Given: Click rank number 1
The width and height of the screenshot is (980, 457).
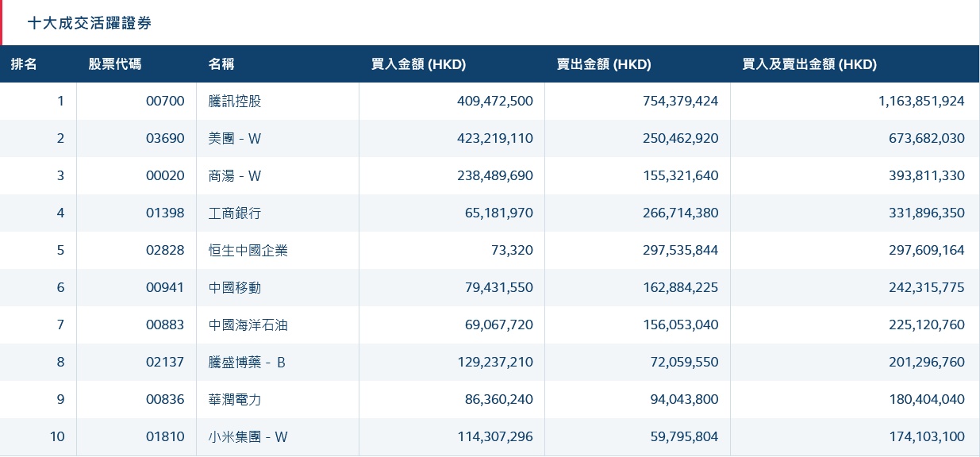Looking at the screenshot, I should 61,101.
